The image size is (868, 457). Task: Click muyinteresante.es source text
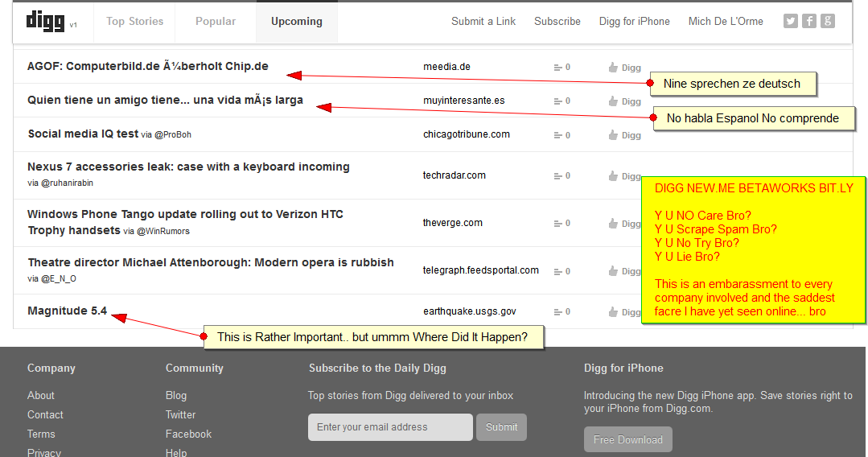point(464,101)
